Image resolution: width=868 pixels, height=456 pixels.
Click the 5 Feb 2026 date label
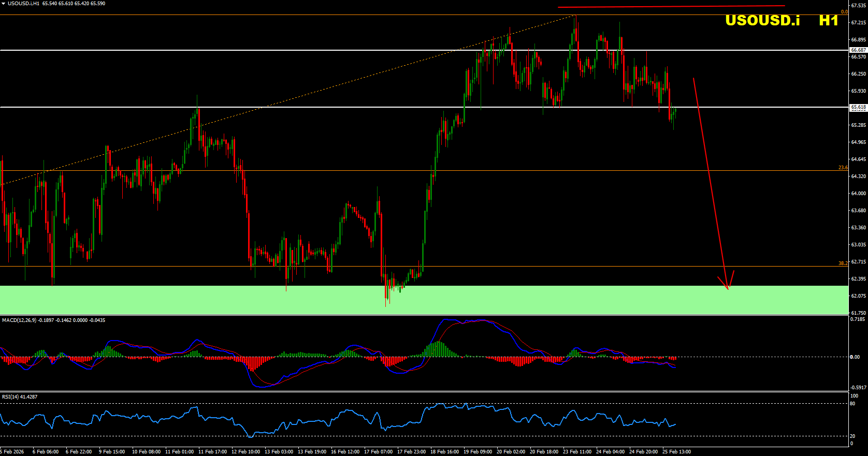[x=12, y=452]
